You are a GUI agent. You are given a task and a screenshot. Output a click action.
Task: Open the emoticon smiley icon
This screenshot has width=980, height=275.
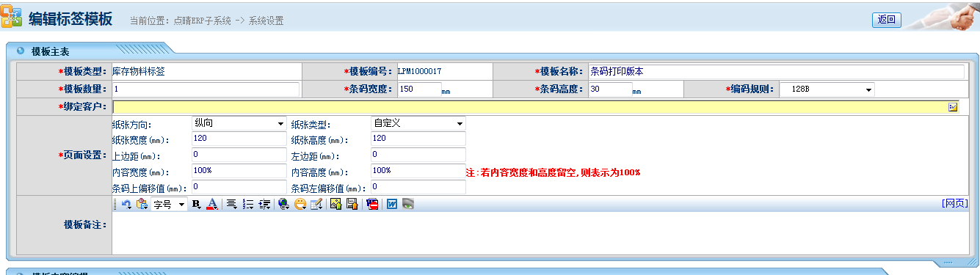(300, 205)
